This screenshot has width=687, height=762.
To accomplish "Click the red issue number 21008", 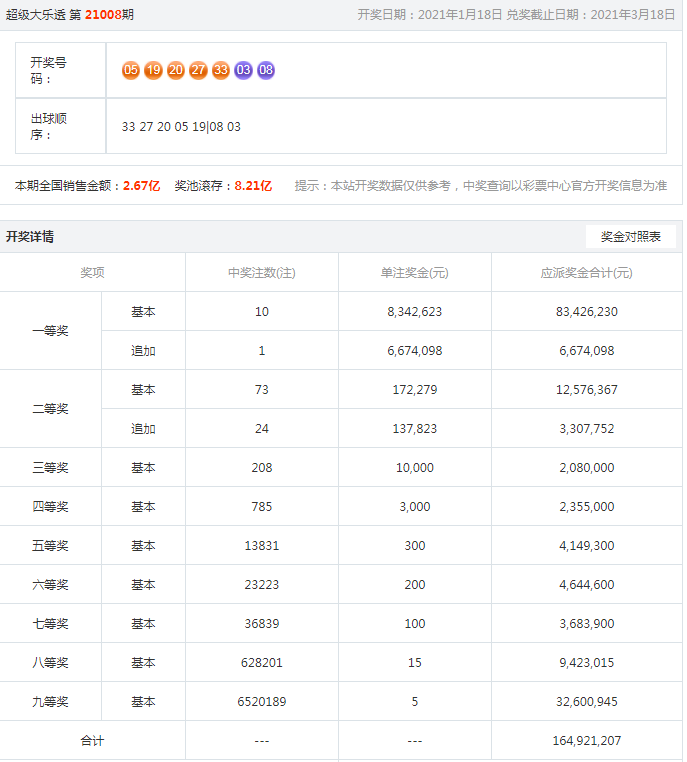I will click(103, 15).
